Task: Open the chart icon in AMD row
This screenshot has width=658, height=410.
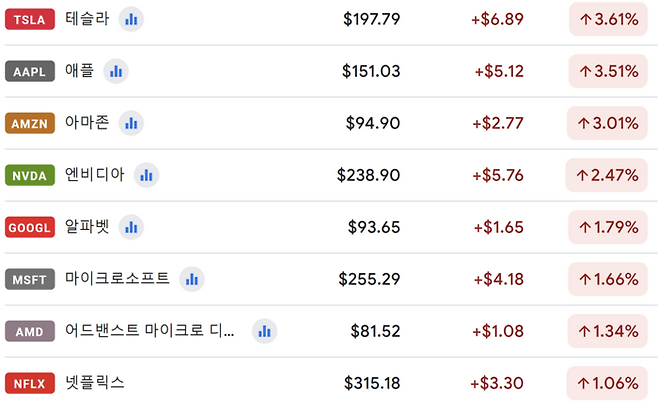Action: [264, 331]
